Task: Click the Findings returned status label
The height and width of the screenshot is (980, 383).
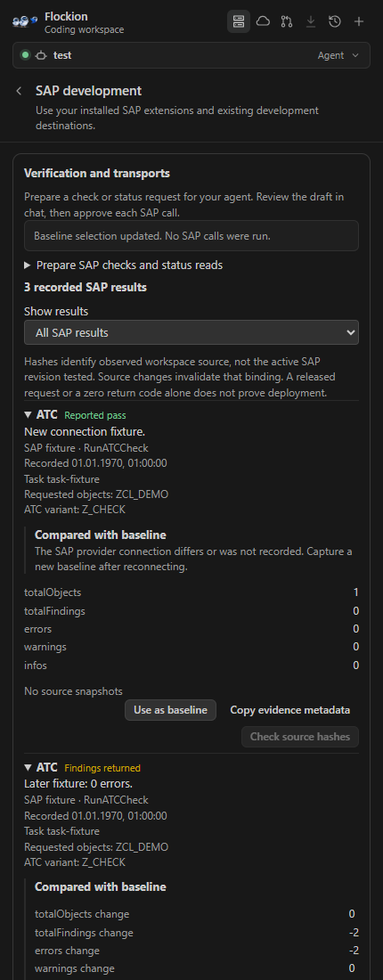Action: 102,768
